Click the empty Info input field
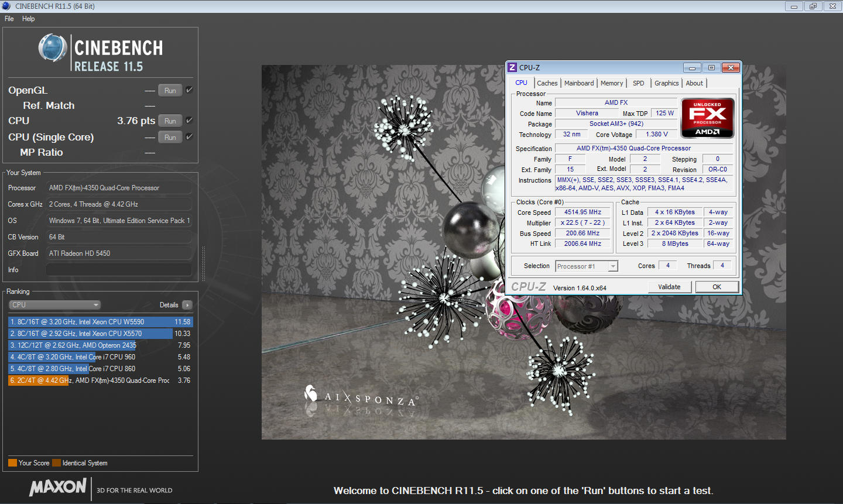 [x=118, y=270]
